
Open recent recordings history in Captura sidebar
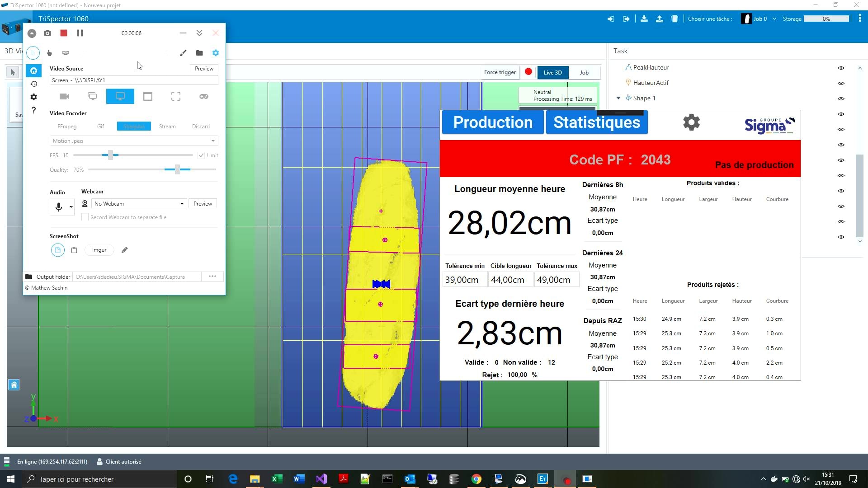pyautogui.click(x=34, y=84)
